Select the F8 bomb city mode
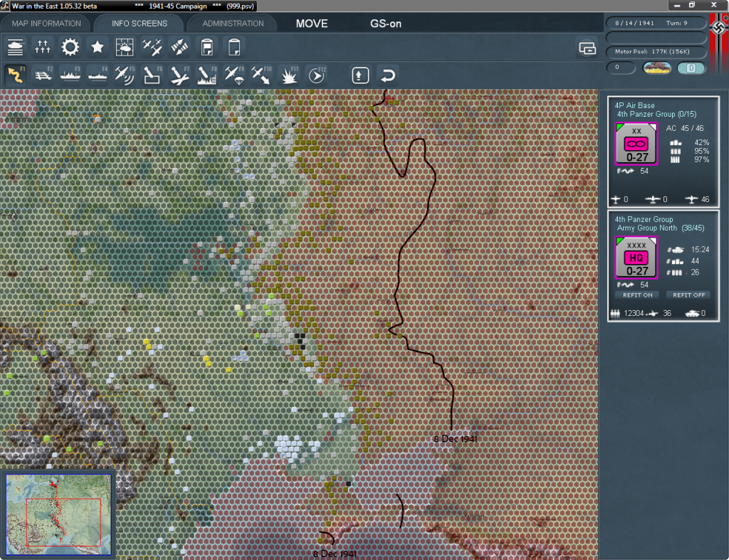 coord(207,75)
